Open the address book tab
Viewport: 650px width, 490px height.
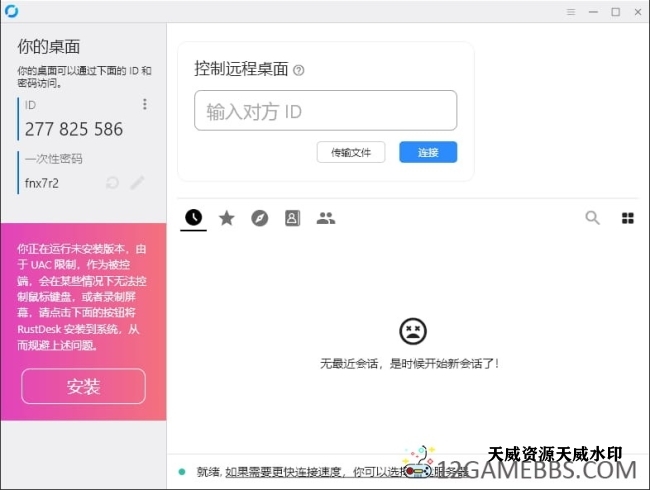292,217
